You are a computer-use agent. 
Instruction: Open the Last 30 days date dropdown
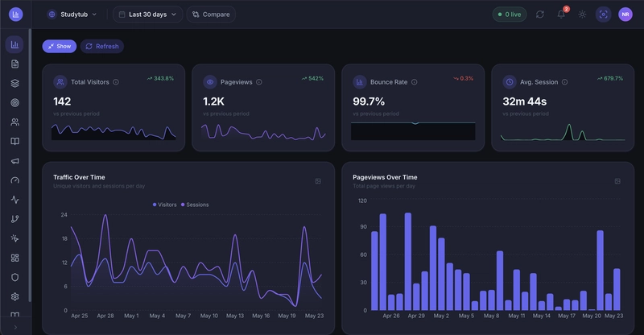click(x=147, y=14)
